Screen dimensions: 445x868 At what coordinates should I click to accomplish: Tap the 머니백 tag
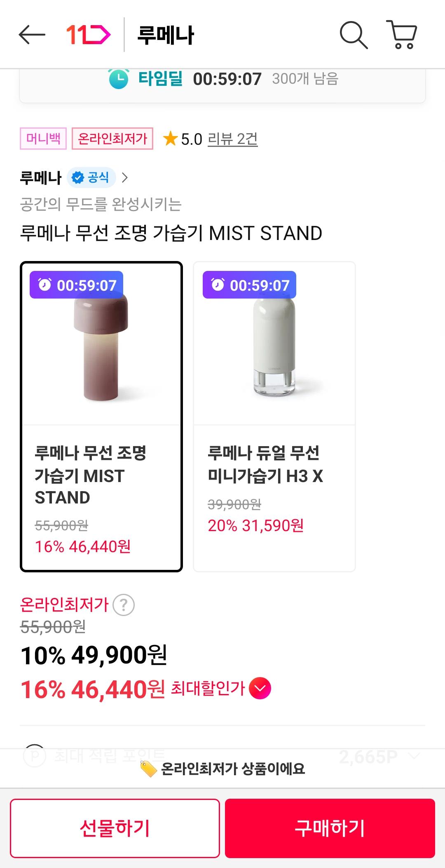[43, 139]
